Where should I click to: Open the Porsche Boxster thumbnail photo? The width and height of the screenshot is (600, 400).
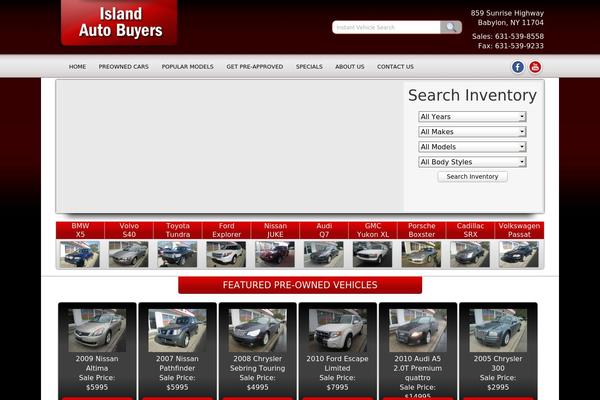pos(421,254)
